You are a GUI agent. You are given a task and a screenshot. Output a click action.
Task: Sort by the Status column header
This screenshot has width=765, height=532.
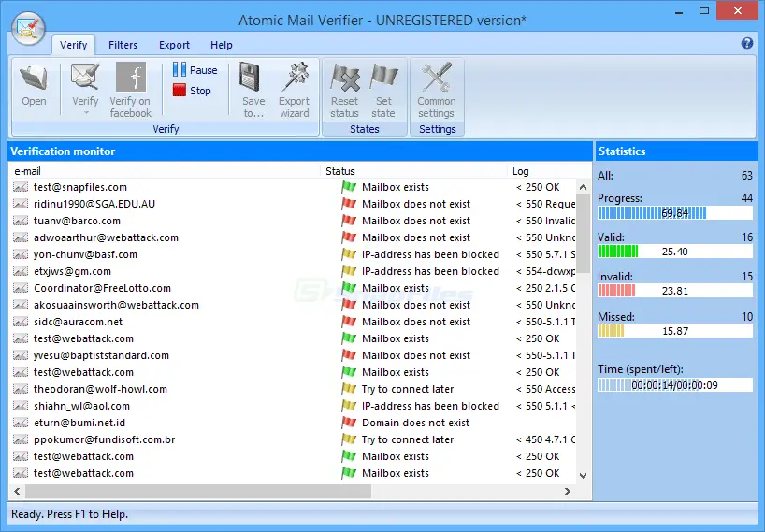pyautogui.click(x=413, y=171)
